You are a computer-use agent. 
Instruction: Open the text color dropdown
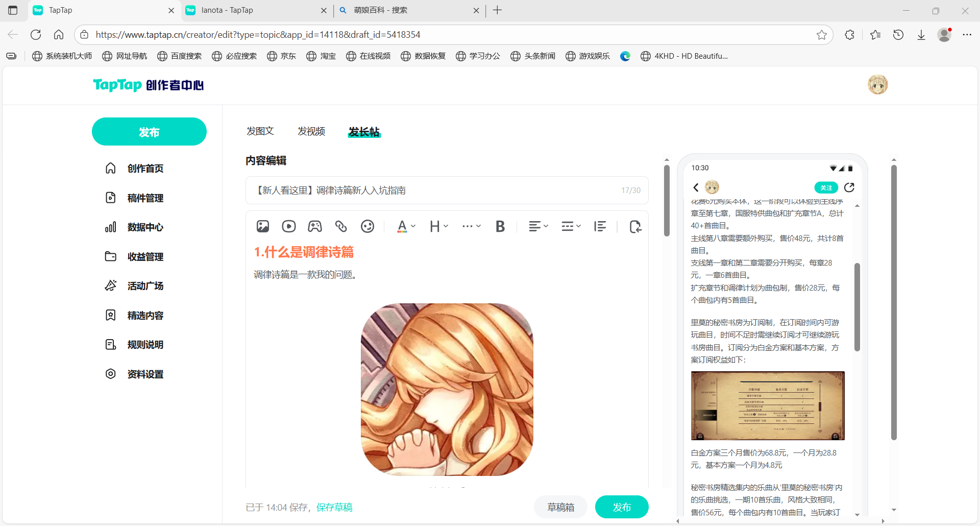406,226
